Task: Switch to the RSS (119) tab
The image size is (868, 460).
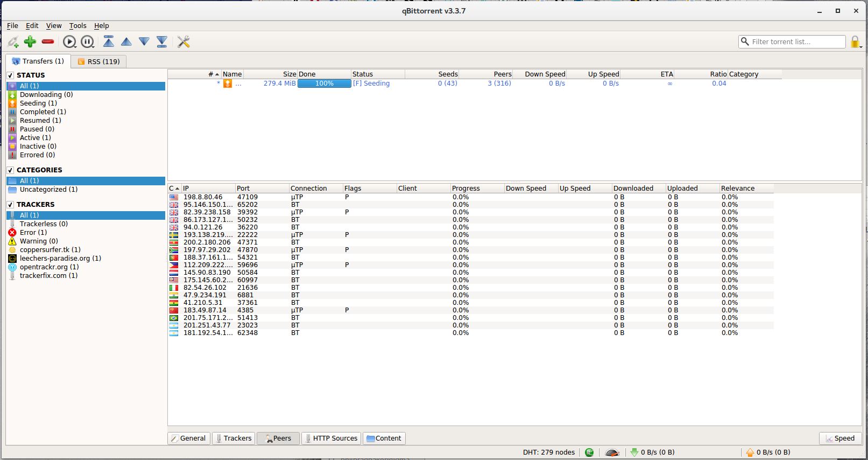Action: tap(99, 61)
